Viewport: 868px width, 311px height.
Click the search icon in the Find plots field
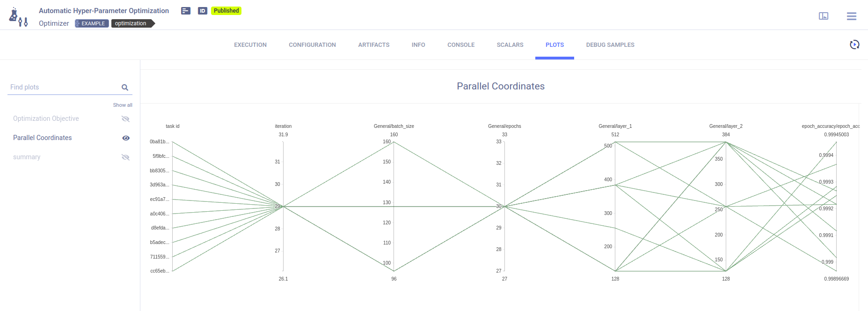coord(125,87)
